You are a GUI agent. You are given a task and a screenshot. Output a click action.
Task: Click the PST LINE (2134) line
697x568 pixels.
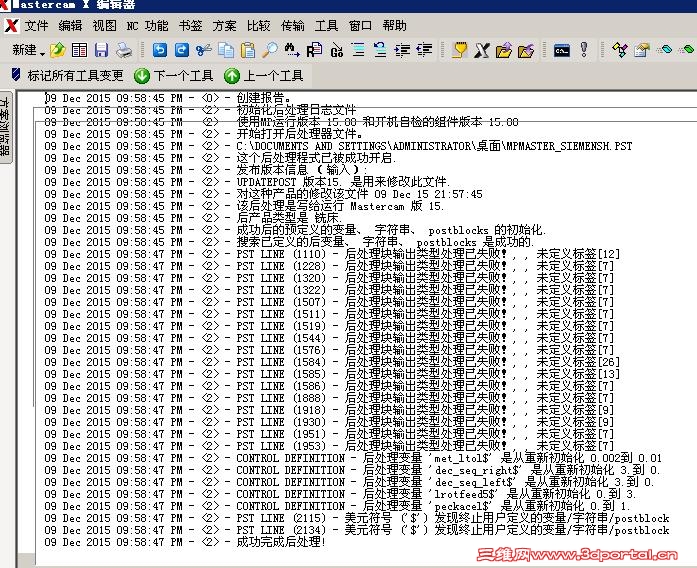point(357,530)
